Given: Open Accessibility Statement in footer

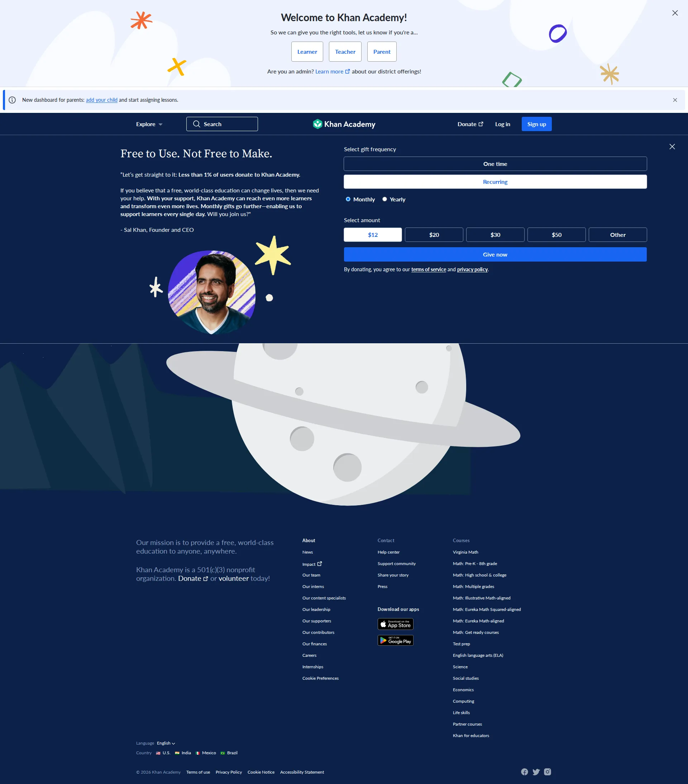Looking at the screenshot, I should pos(302,773).
